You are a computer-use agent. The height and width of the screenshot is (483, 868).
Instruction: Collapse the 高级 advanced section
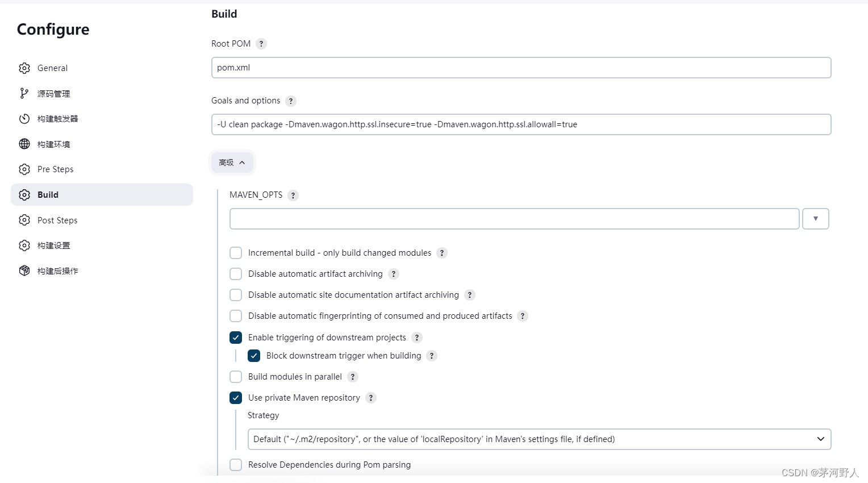(x=232, y=163)
